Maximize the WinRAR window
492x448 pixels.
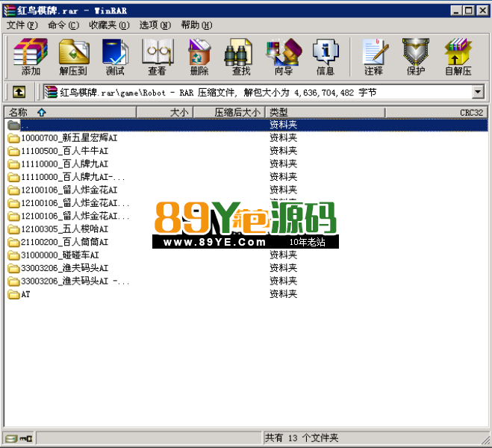468,10
